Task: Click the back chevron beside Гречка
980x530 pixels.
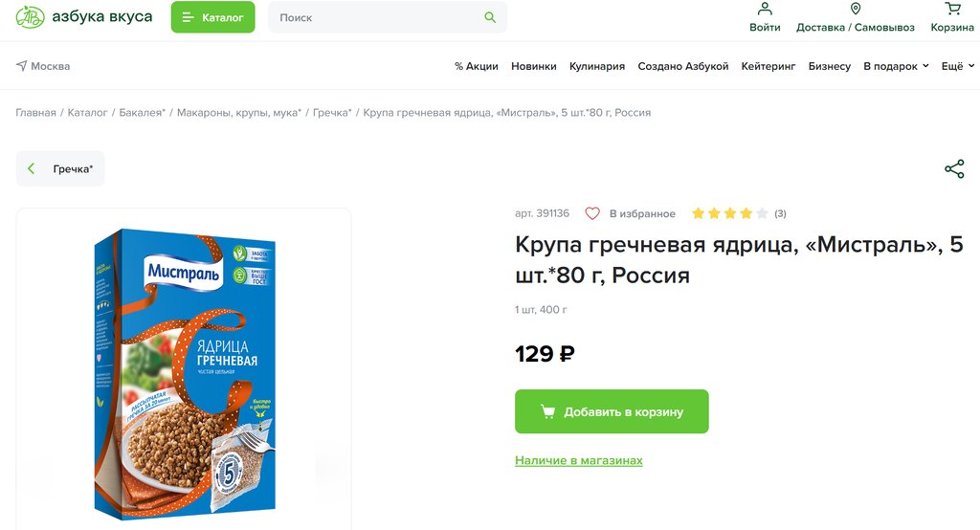Action: (32, 168)
